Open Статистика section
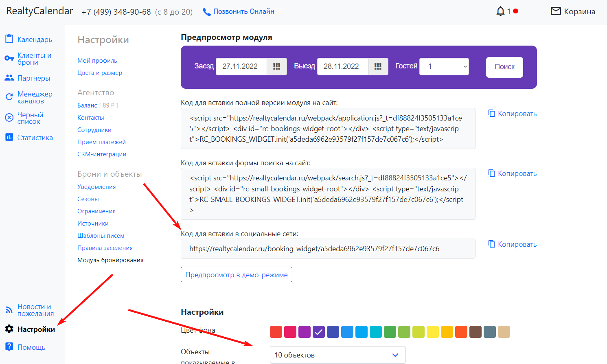The image size is (607, 364). [35, 138]
